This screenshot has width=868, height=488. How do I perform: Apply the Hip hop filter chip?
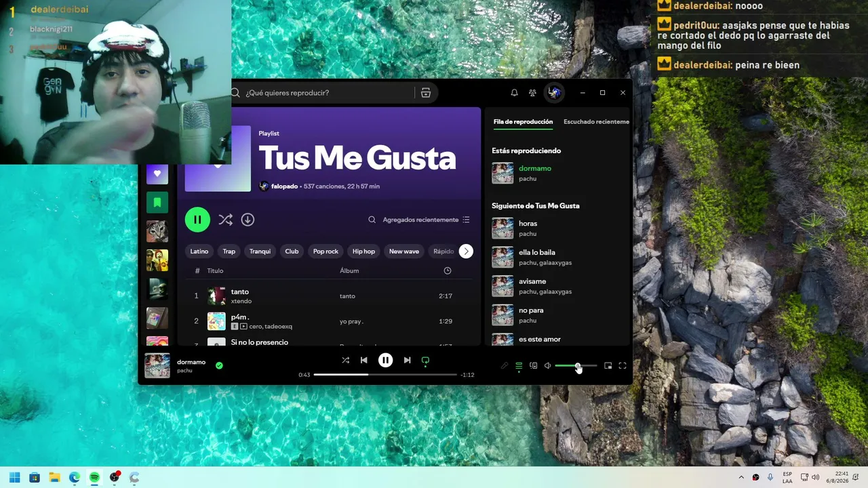point(363,251)
